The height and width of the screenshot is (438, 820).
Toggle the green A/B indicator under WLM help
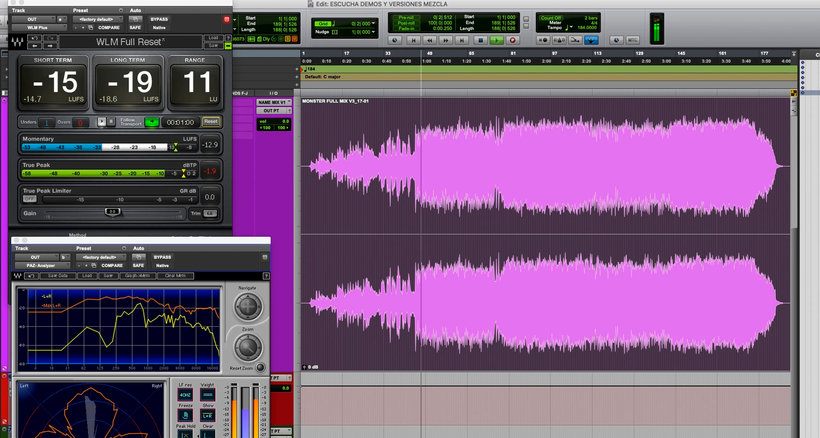tap(228, 46)
